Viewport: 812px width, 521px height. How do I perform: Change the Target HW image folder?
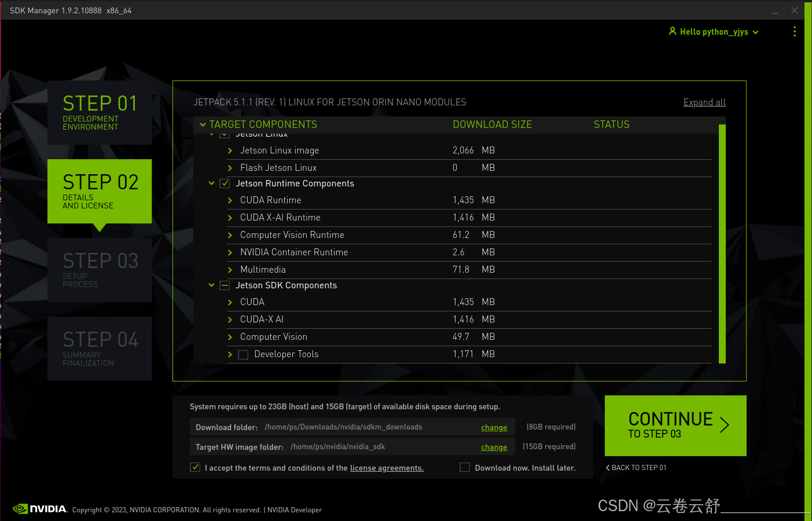494,447
